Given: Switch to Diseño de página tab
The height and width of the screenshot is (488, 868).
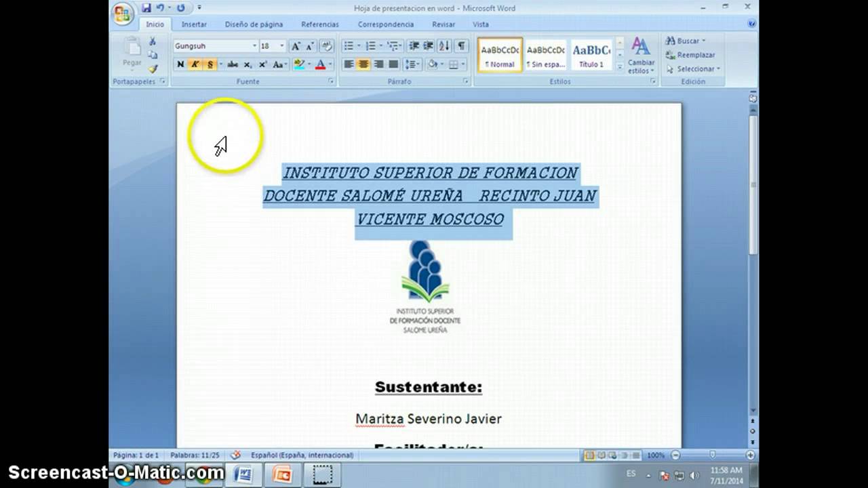Looking at the screenshot, I should click(x=254, y=24).
